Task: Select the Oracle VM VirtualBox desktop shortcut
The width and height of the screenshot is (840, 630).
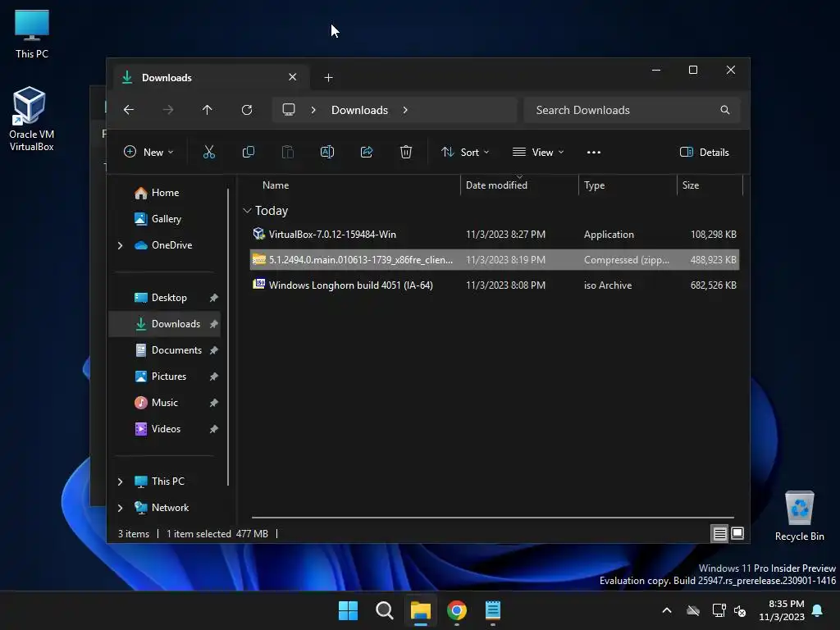Action: coord(32,119)
